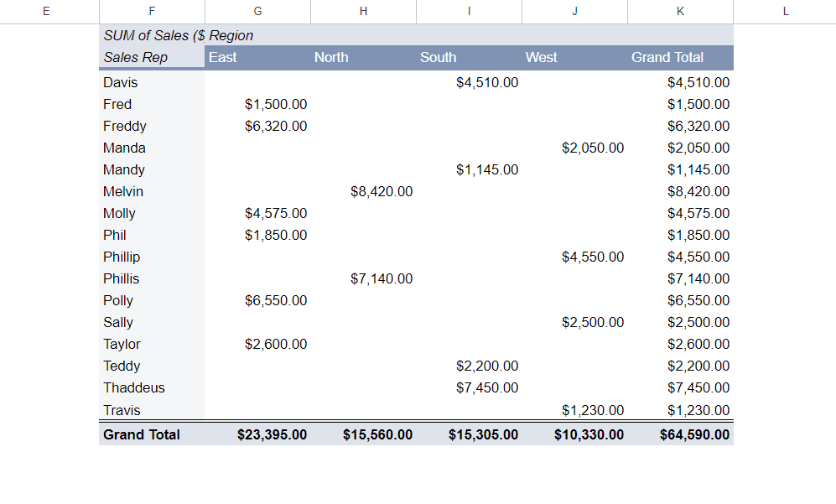836x504 pixels.
Task: Click the bold Grand Total row label
Action: (x=152, y=434)
